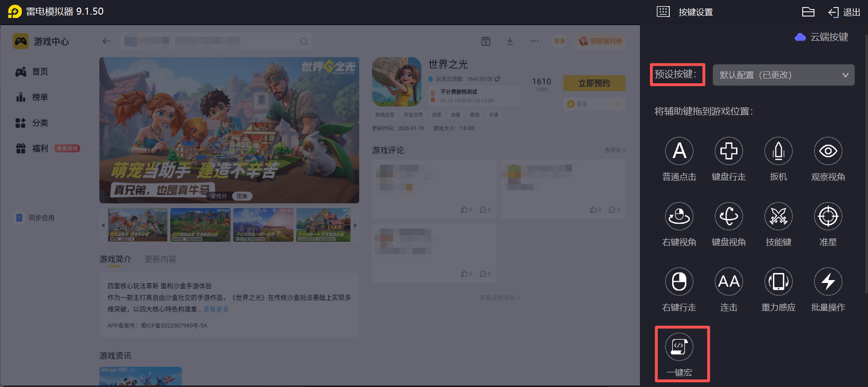Open the calendar reservation icon

(x=486, y=41)
